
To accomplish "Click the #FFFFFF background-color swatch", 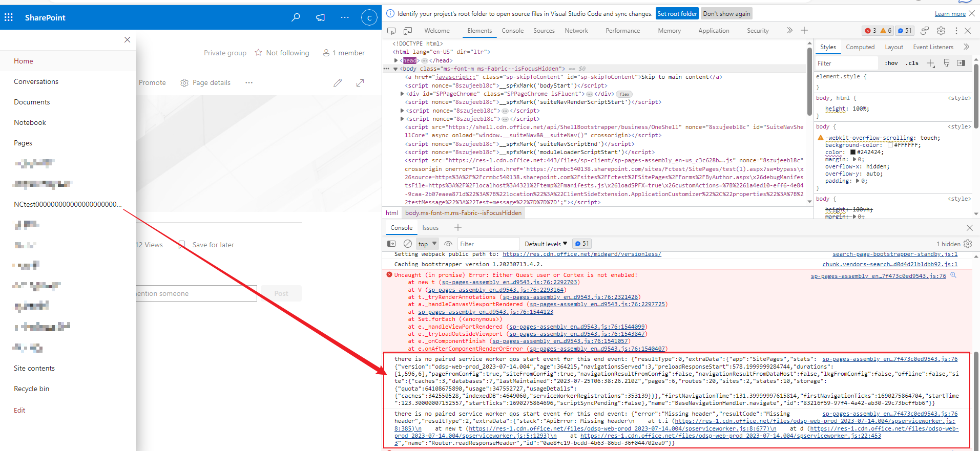I will click(x=890, y=145).
